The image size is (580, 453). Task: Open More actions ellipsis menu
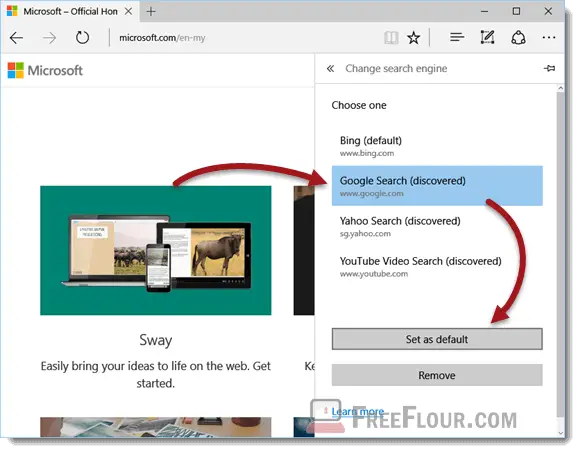(x=549, y=37)
